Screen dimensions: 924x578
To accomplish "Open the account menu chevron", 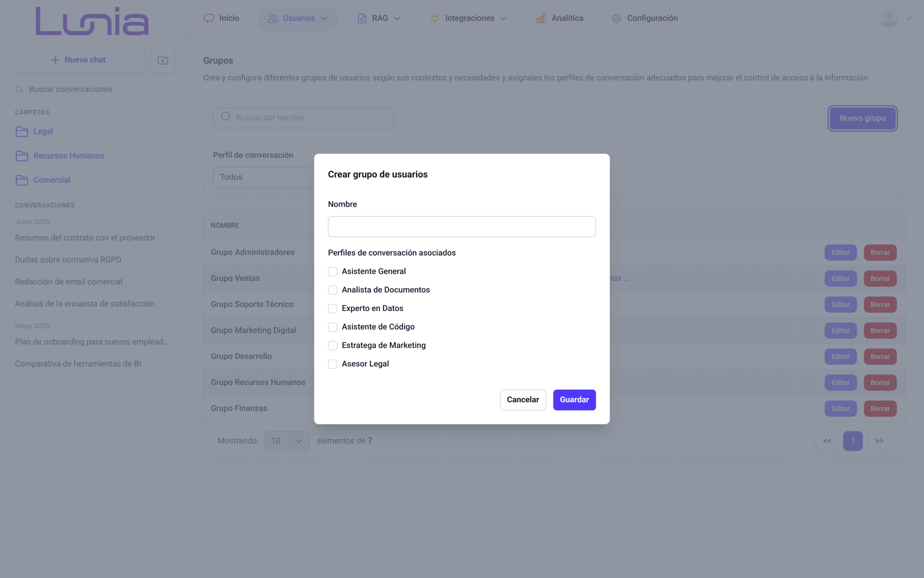I will 909,18.
